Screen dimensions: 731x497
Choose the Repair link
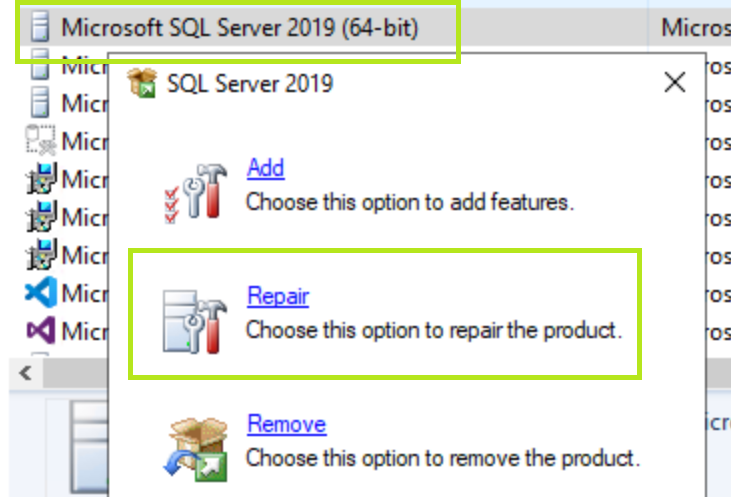pyautogui.click(x=277, y=296)
